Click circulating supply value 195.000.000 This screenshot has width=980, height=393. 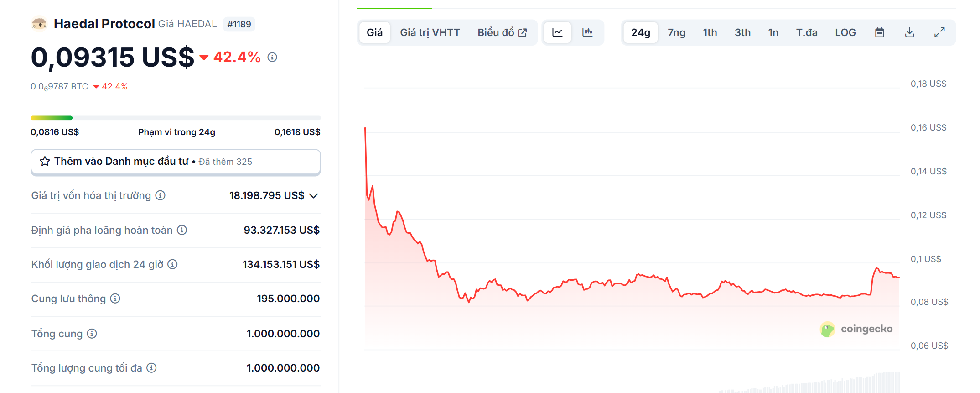pos(288,299)
